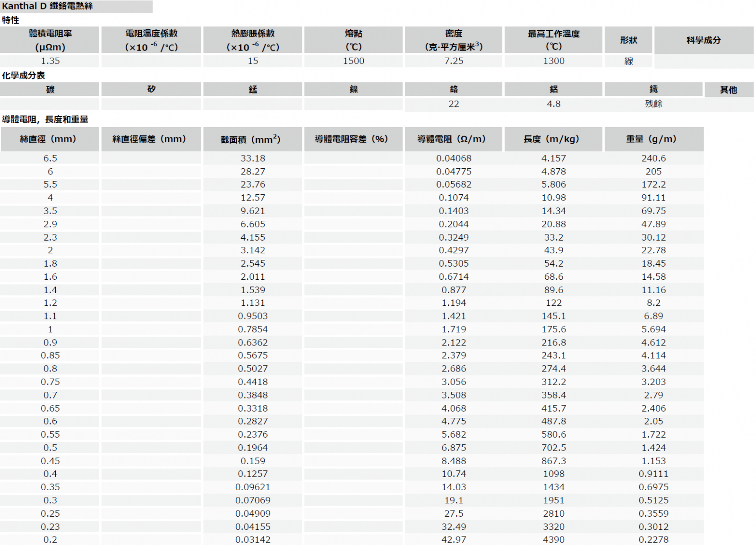Select weight value 91.11

pos(653,198)
